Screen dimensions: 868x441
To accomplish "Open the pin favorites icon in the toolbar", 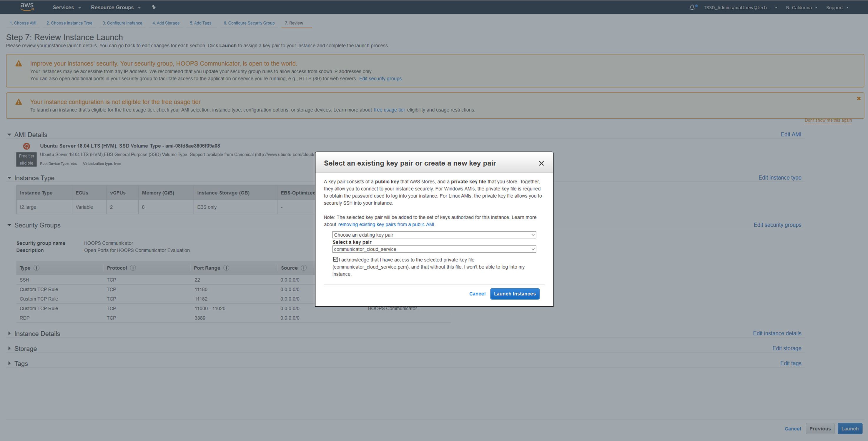I will click(x=153, y=7).
